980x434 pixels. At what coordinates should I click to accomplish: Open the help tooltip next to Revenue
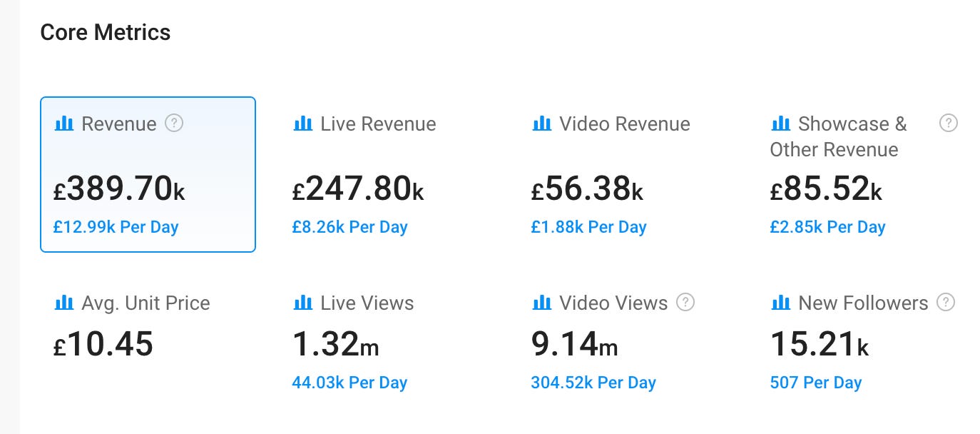click(174, 123)
